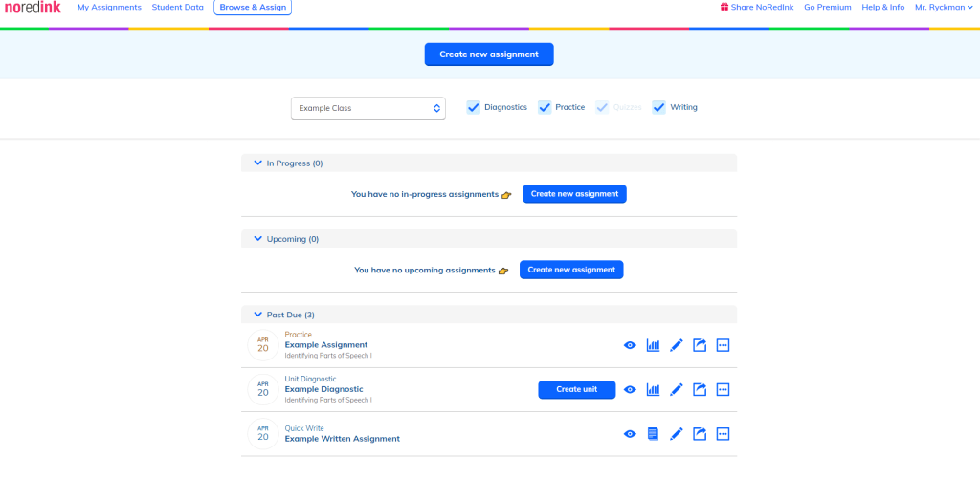The width and height of the screenshot is (980, 479).
Task: Click Create unit for Example Diagnostic
Action: point(576,389)
